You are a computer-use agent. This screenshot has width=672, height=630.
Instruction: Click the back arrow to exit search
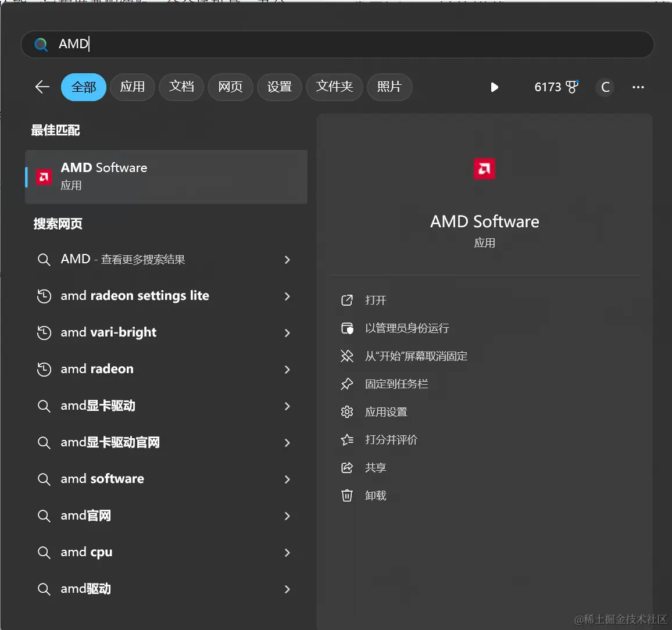[41, 87]
